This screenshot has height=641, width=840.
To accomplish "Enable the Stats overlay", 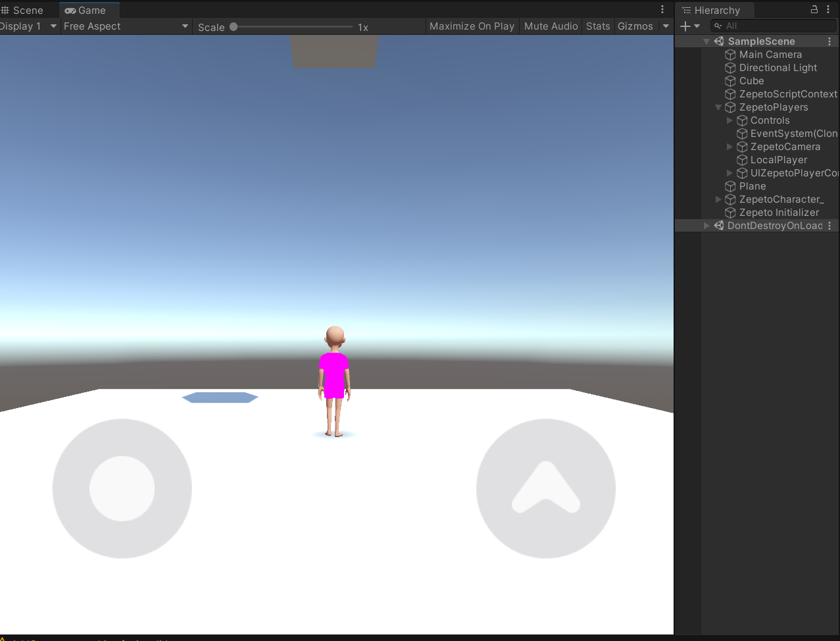I will click(x=597, y=26).
